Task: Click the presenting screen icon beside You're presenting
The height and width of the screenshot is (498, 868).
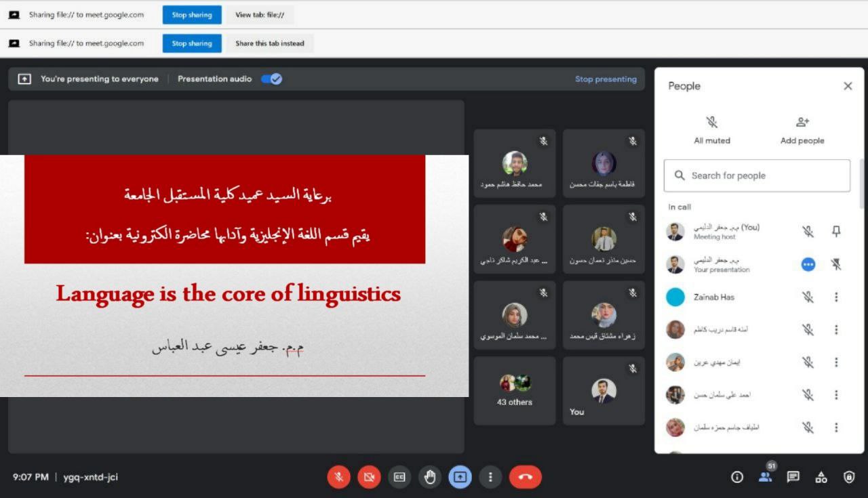Action: 24,79
